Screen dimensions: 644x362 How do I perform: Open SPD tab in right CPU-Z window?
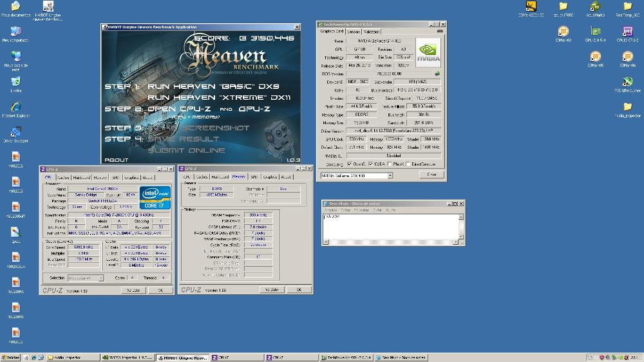[254, 176]
